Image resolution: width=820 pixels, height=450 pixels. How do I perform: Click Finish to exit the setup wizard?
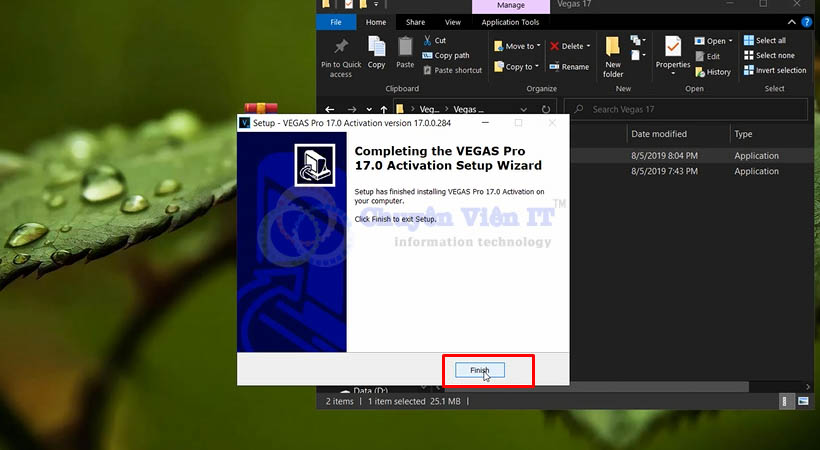tap(480, 370)
